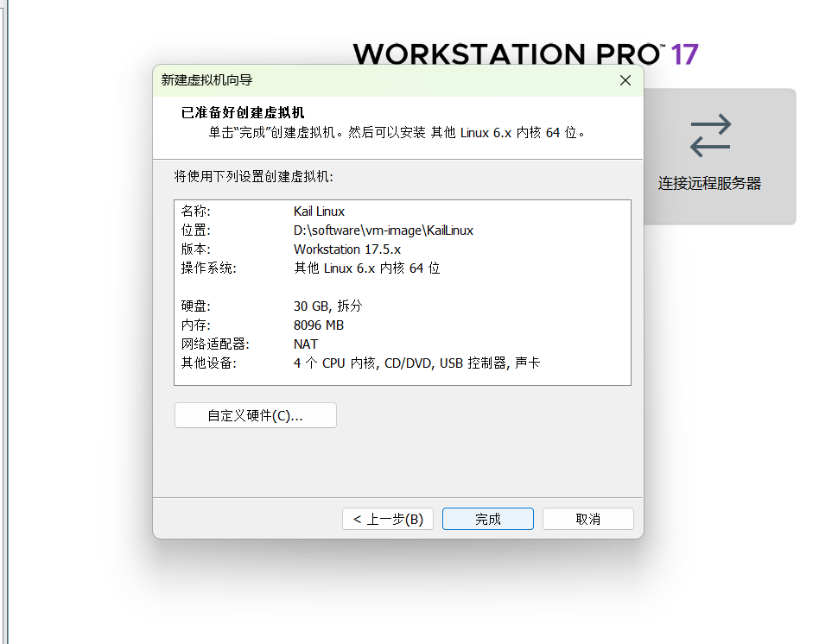Open 自定义硬件(C)... customize hardware button
This screenshot has width=819, height=644.
point(256,415)
